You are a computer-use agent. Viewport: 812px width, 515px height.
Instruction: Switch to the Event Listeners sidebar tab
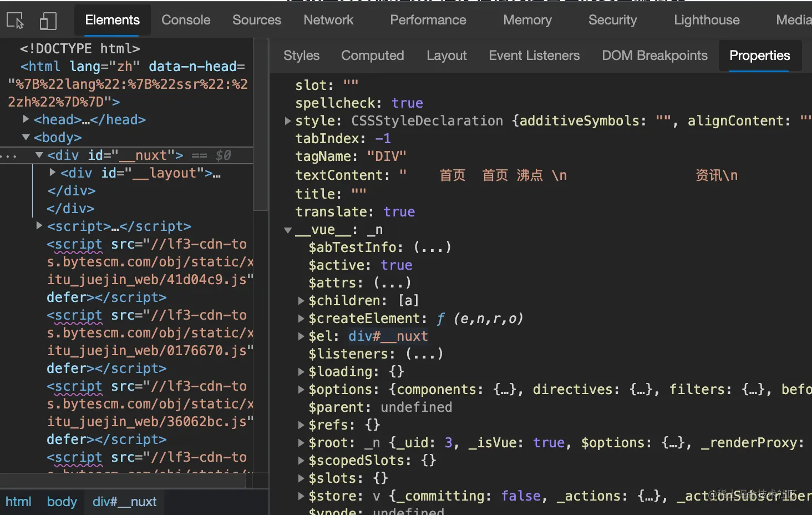534,55
